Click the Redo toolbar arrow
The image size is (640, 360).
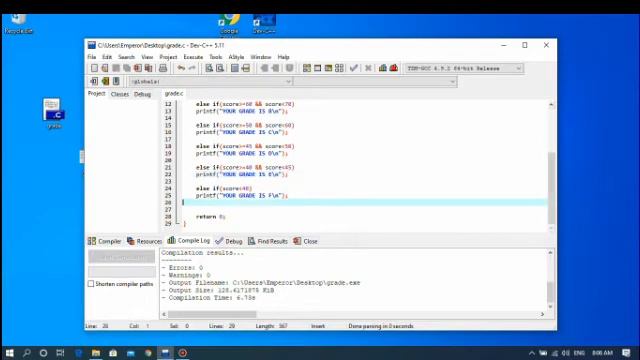coord(192,68)
